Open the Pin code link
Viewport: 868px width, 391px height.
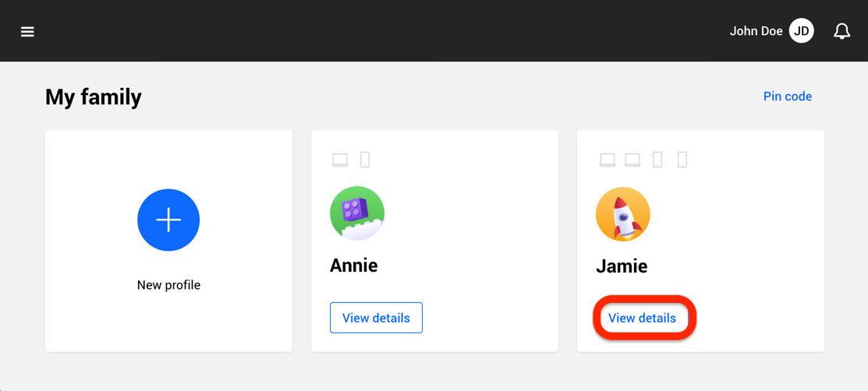787,97
